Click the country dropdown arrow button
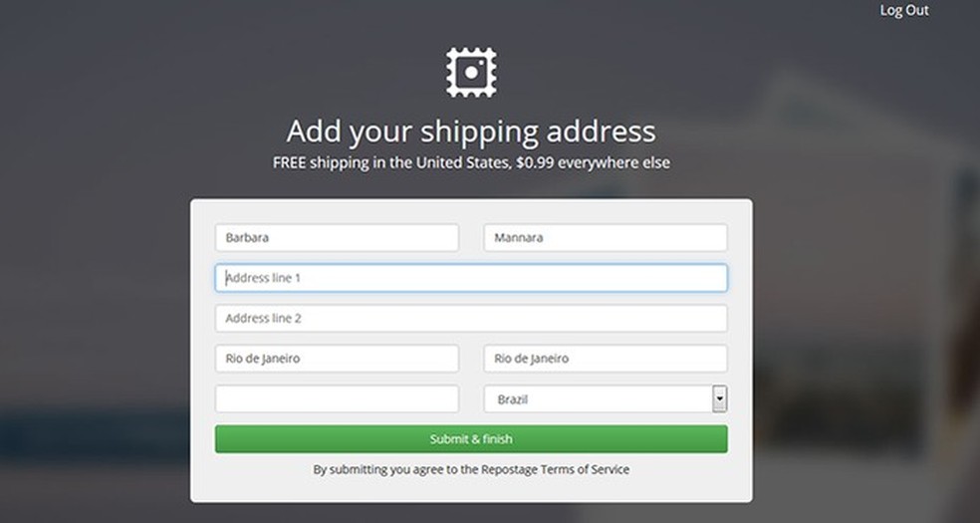This screenshot has height=523, width=980. point(719,399)
